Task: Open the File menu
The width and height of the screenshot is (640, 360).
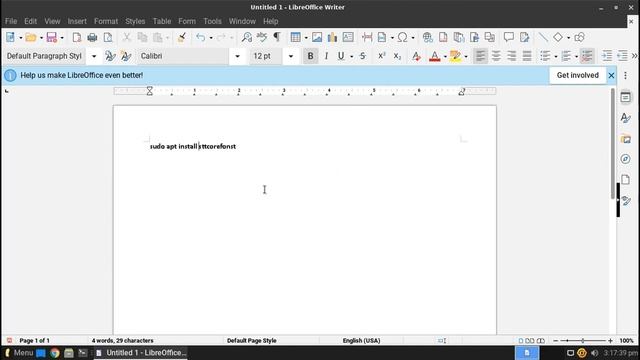Action: 11,21
